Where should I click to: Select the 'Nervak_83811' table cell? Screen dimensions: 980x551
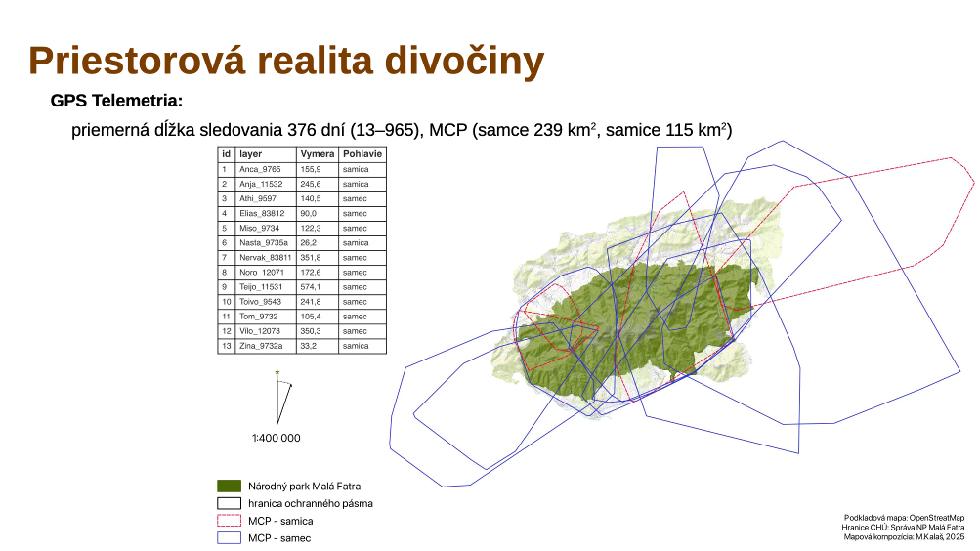[x=266, y=257]
